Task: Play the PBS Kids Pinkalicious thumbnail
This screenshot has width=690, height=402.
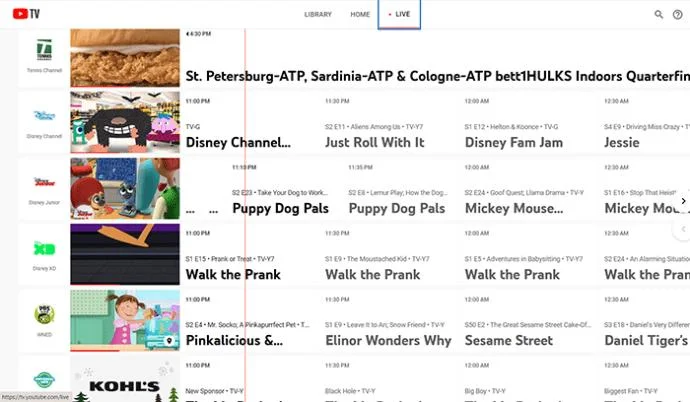Action: pyautogui.click(x=125, y=320)
